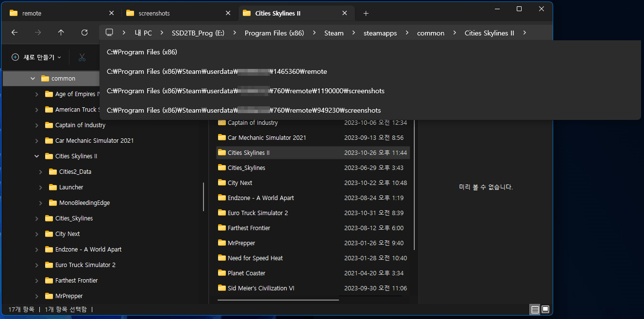The image size is (644, 319).
Task: Select the 1465360\remote path suggestion
Action: tap(370, 71)
